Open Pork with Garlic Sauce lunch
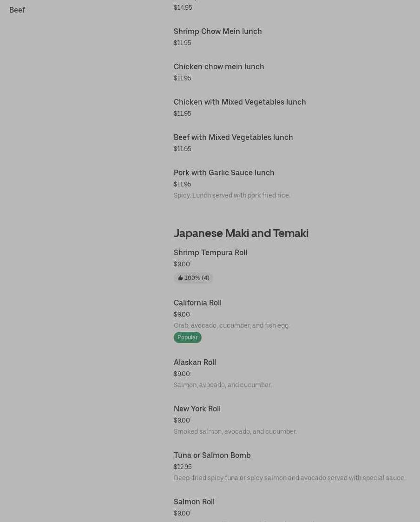420x522 pixels. pyautogui.click(x=223, y=172)
